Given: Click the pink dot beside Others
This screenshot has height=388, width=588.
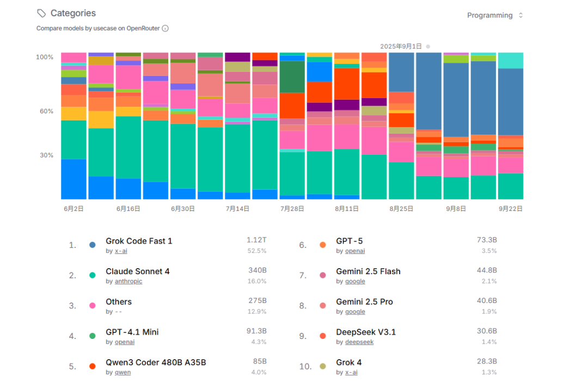Looking at the screenshot, I should tap(92, 306).
